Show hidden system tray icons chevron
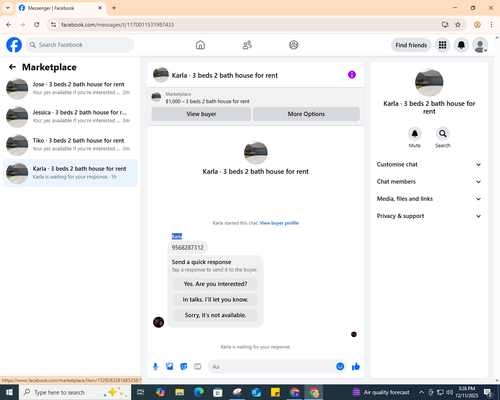 pyautogui.click(x=421, y=392)
